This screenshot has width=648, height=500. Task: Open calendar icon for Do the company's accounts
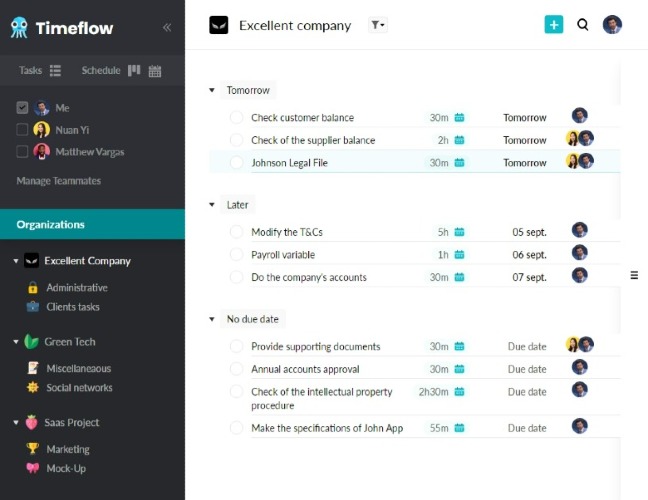pyautogui.click(x=459, y=277)
